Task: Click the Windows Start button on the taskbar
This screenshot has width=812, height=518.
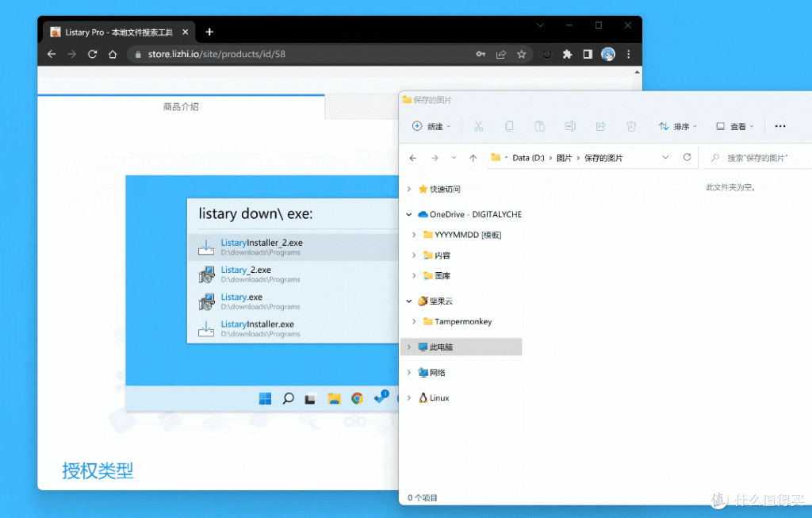Action: [264, 398]
